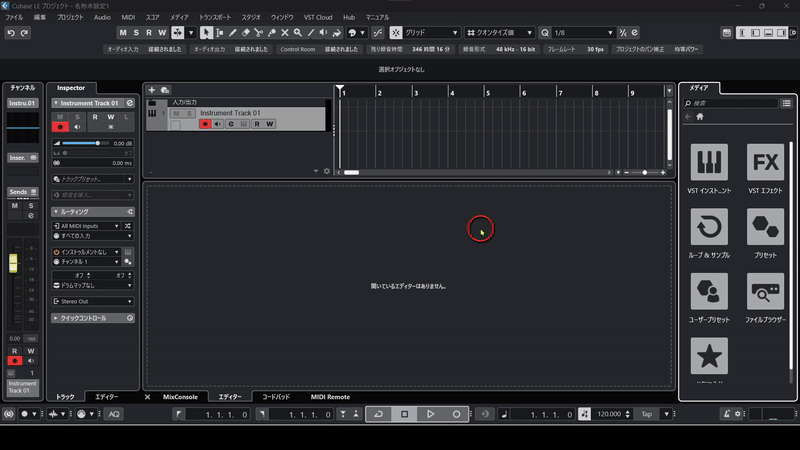Switch to MIDI Remote tab
Screen dimensions: 800x450
[330, 397]
